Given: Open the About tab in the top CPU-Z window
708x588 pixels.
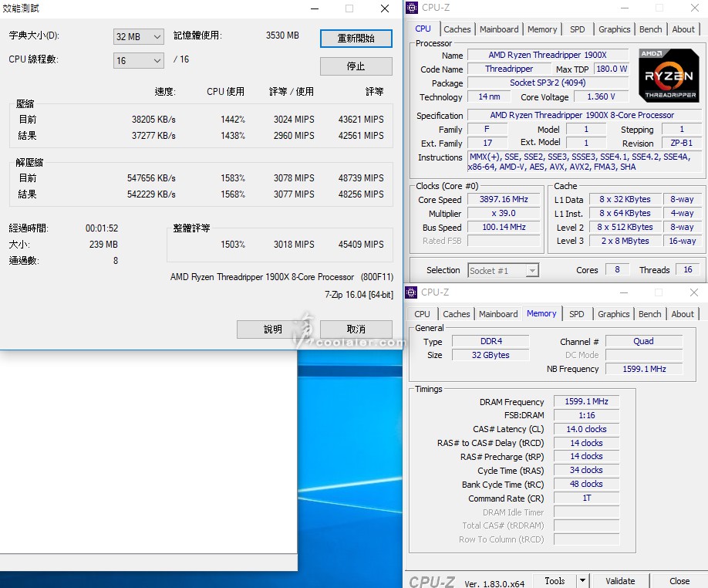Looking at the screenshot, I should click(x=683, y=29).
